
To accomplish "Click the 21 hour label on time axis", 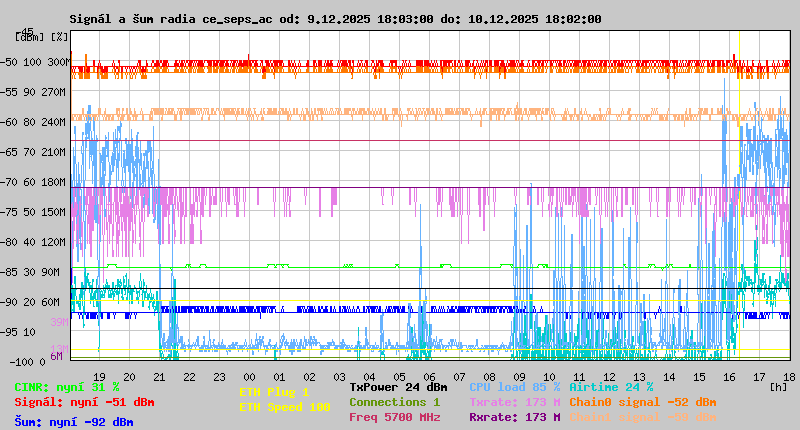I will point(161,376).
